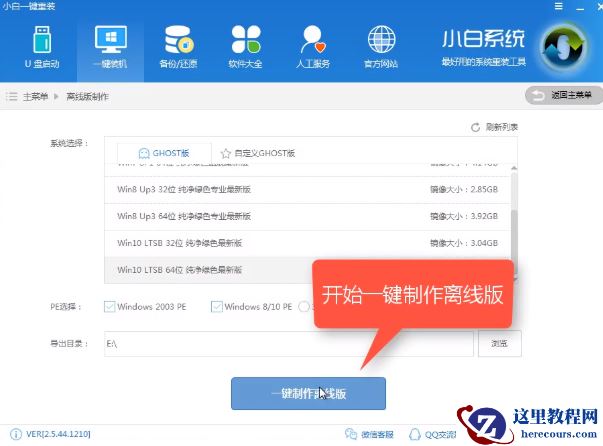
Task: Open the 人工服务 manual service section
Action: coord(313,47)
